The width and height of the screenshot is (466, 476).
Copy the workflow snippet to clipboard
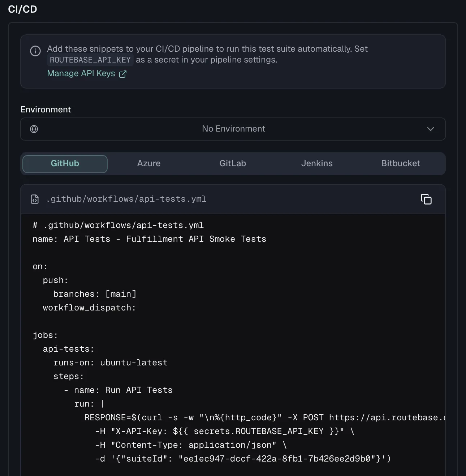pos(426,199)
